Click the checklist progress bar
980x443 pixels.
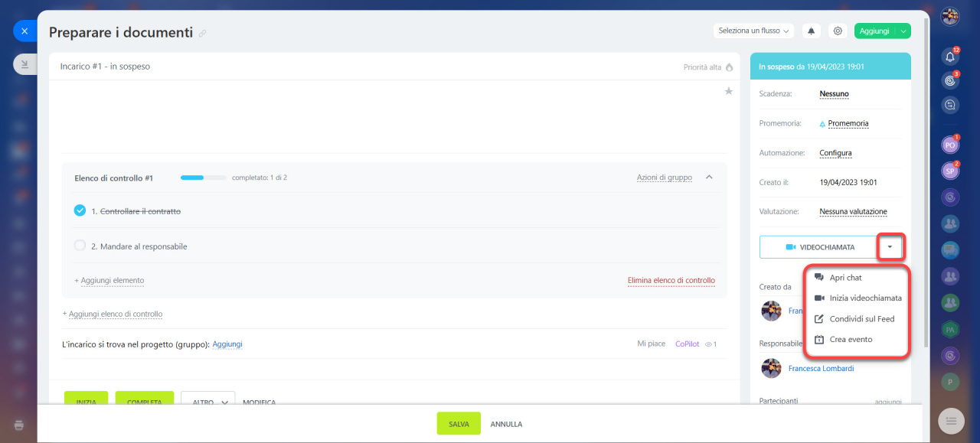204,178
